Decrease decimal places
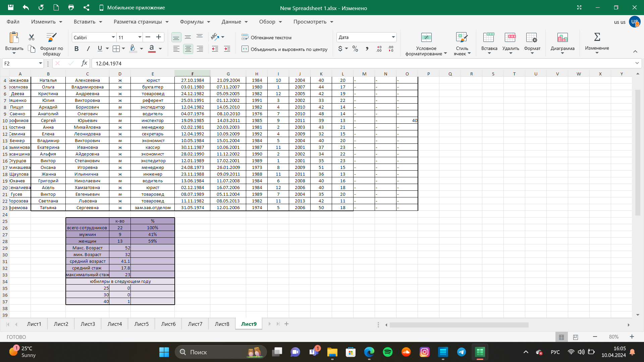The image size is (644, 362). coord(391,49)
